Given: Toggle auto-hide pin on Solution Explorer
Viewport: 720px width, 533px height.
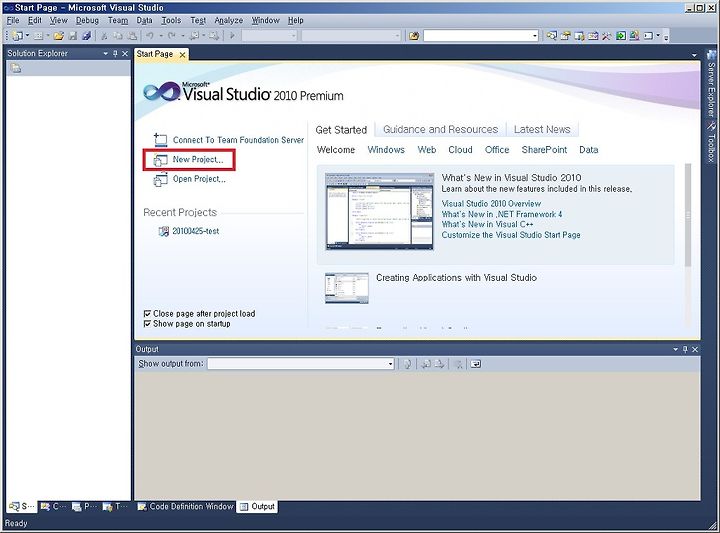Looking at the screenshot, I should [115, 54].
